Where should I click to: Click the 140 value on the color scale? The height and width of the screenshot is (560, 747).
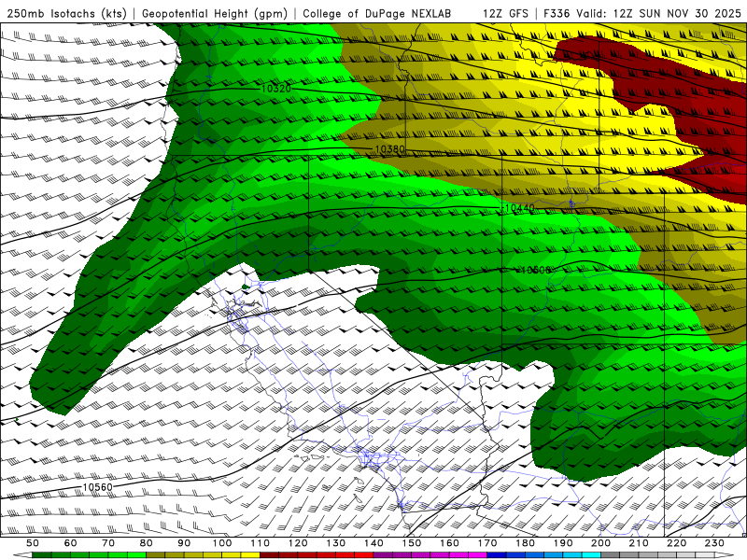373,543
